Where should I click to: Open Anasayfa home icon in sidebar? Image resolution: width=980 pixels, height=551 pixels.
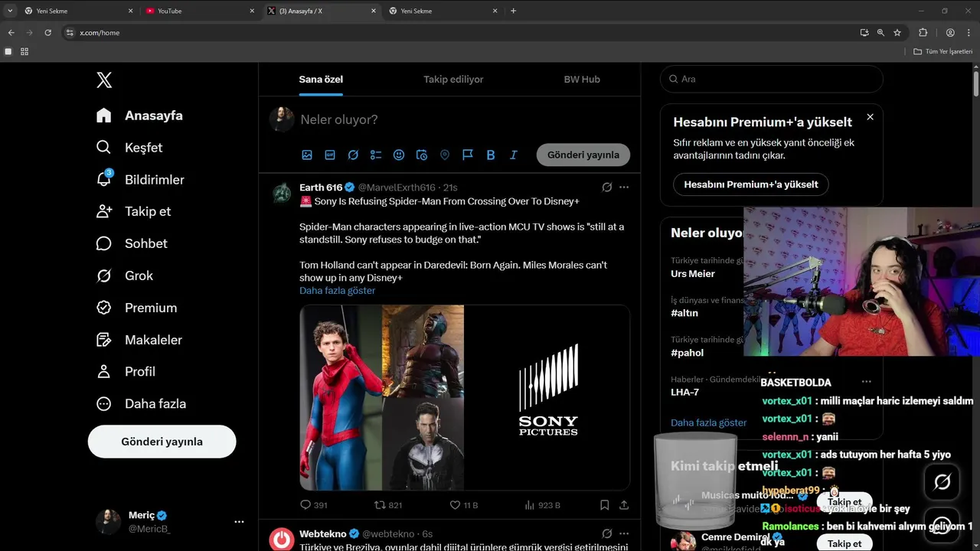pyautogui.click(x=104, y=116)
